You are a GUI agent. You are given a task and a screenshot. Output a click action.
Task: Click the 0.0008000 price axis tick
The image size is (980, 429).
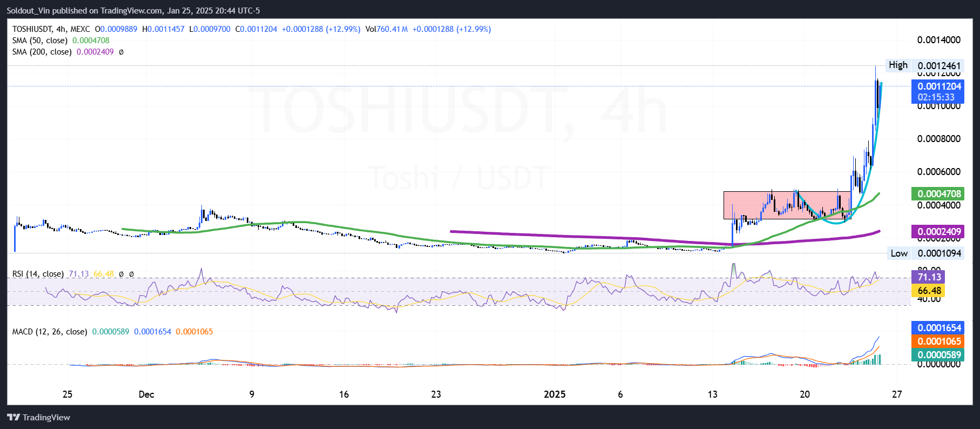(939, 139)
